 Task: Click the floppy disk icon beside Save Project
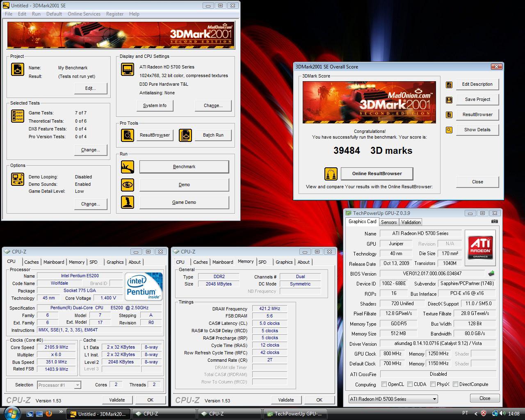pyautogui.click(x=449, y=100)
